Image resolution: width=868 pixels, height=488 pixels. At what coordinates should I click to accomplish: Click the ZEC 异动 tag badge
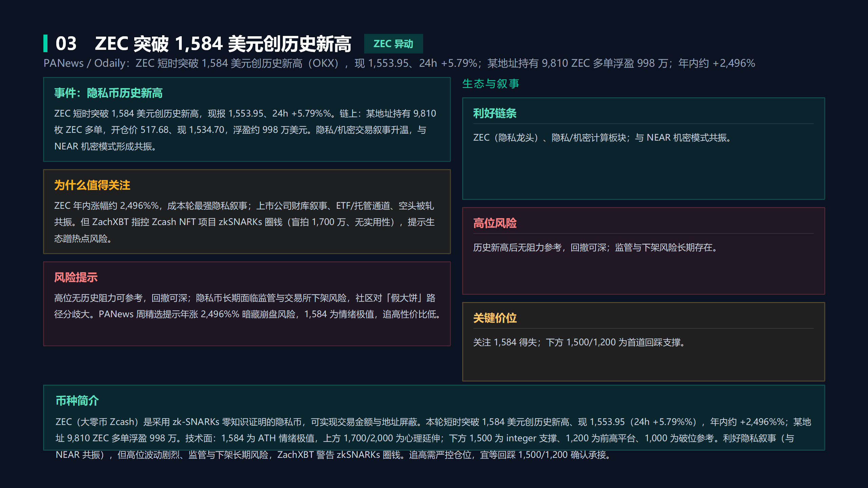pyautogui.click(x=393, y=44)
